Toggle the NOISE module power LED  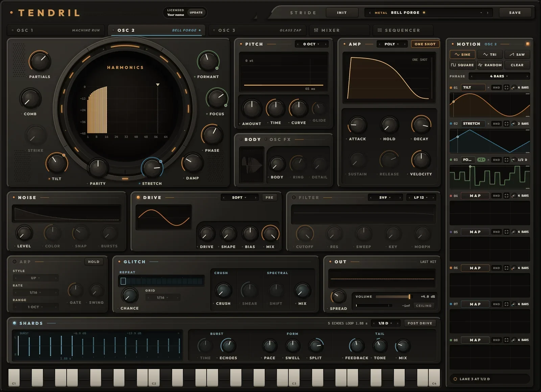tap(14, 197)
